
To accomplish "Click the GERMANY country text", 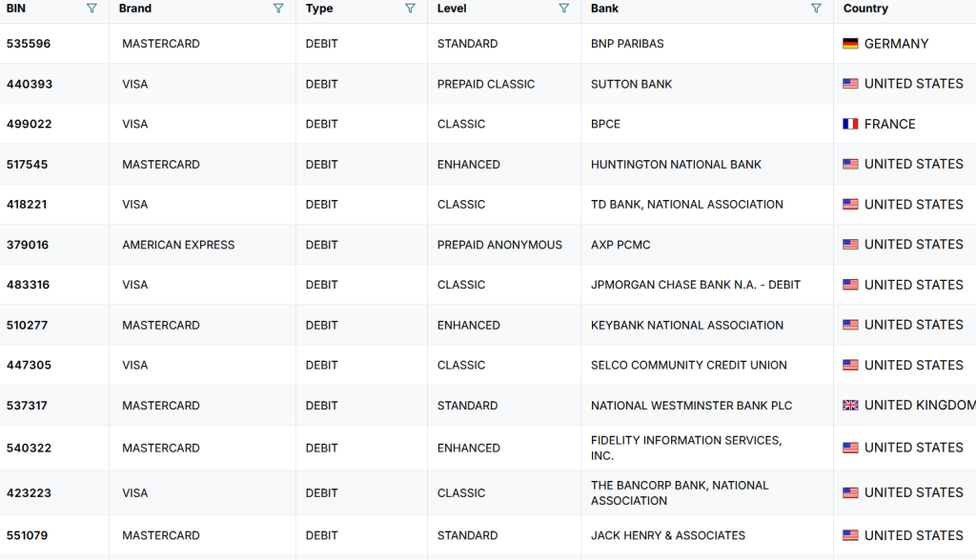I will (896, 44).
